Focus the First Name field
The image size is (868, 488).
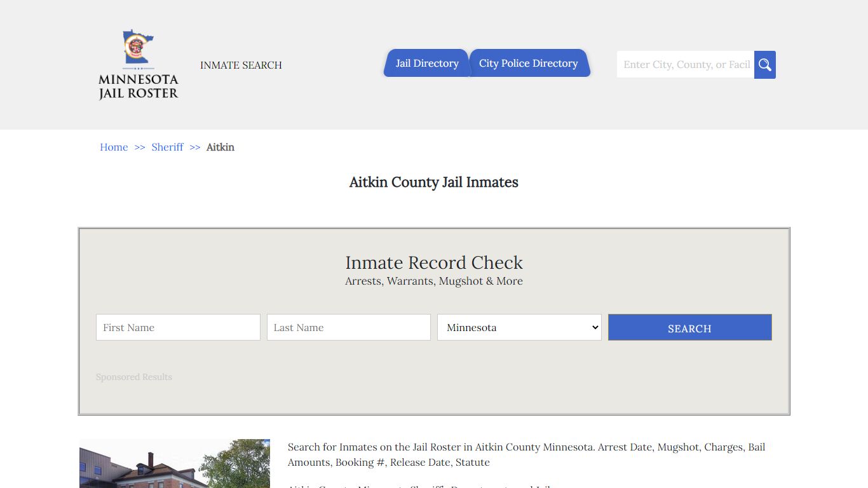[x=178, y=327]
